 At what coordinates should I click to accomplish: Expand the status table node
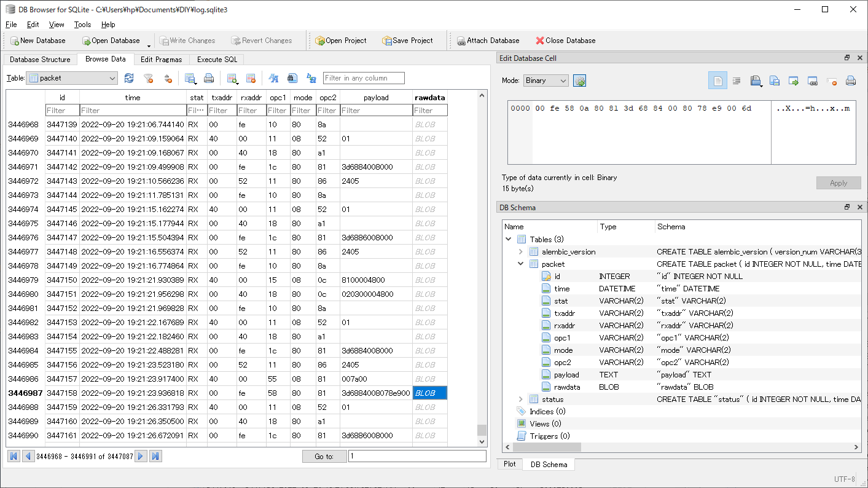point(520,399)
